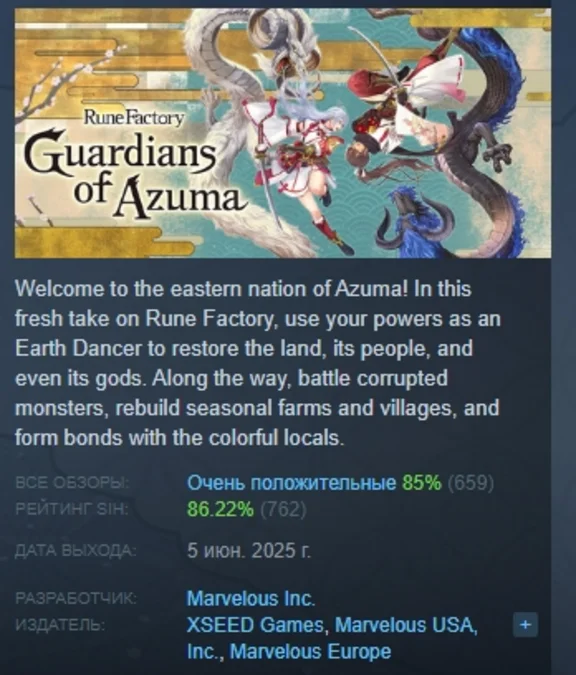Click the (659) review count
The width and height of the screenshot is (576, 675).
(x=471, y=483)
